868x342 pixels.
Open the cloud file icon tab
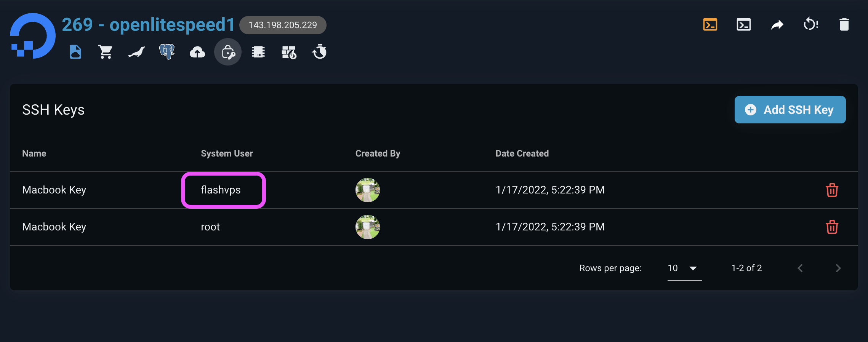tap(75, 52)
